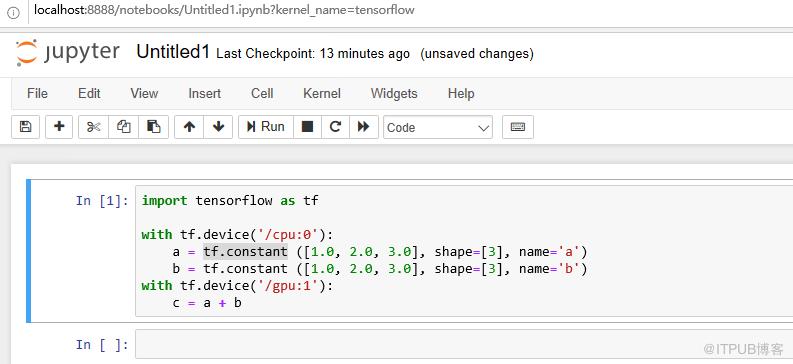
Task: Click the Last Checkpoint status text
Action: point(313,54)
